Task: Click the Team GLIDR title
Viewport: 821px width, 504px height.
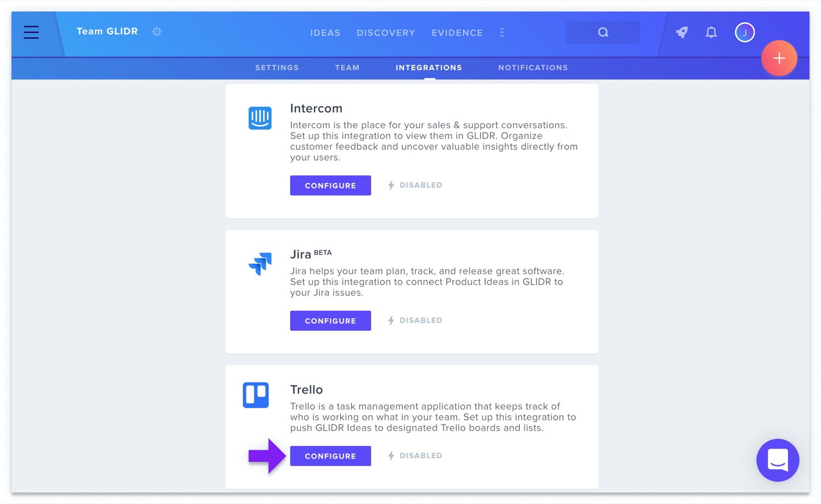Action: [107, 31]
